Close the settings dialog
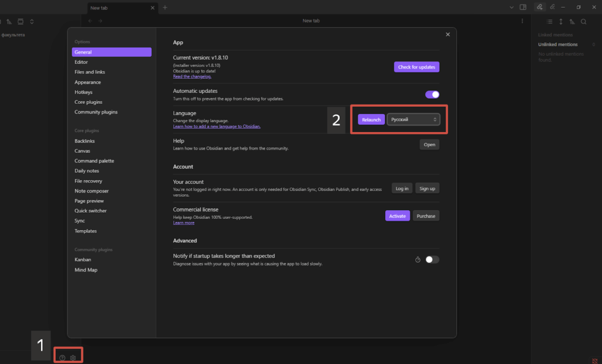This screenshot has height=364, width=602. (x=447, y=35)
